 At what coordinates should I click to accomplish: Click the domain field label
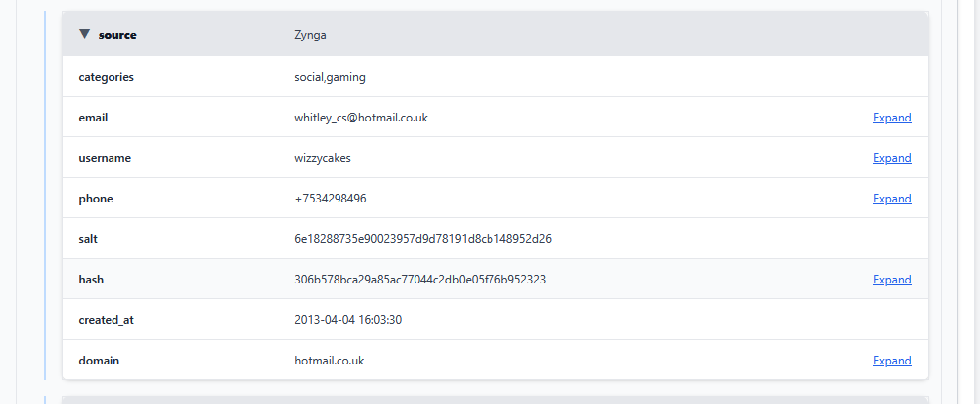coord(99,361)
